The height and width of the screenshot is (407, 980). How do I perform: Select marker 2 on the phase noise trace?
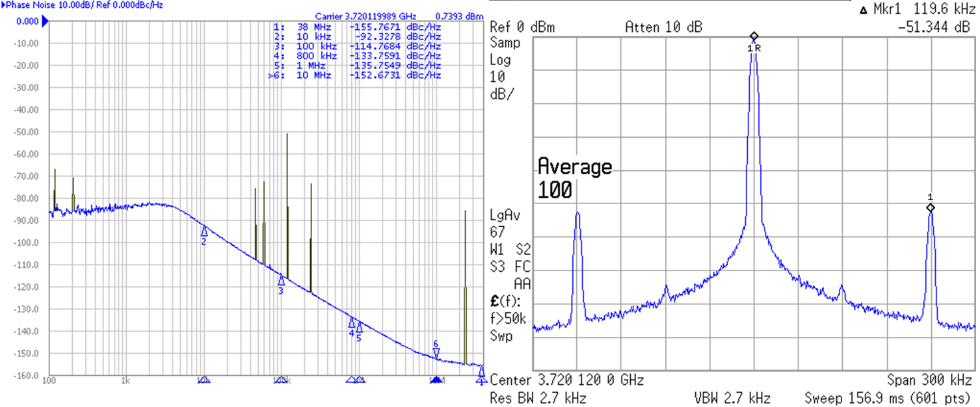[x=203, y=231]
